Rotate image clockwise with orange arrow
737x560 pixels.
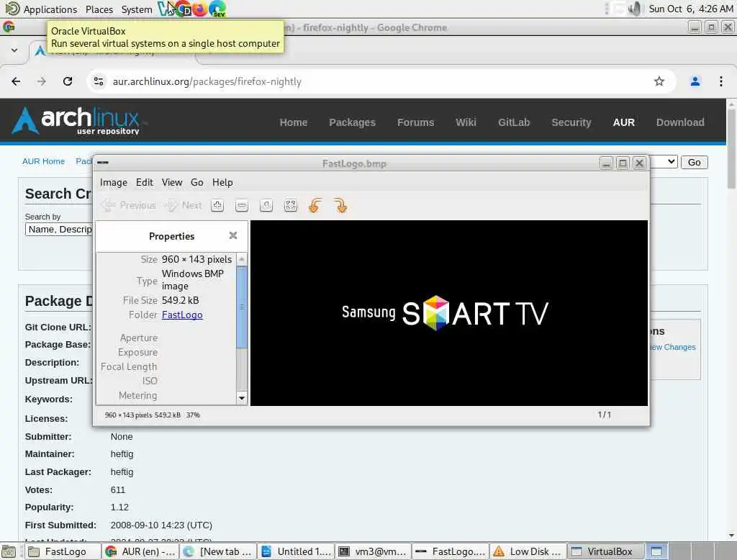click(340, 205)
